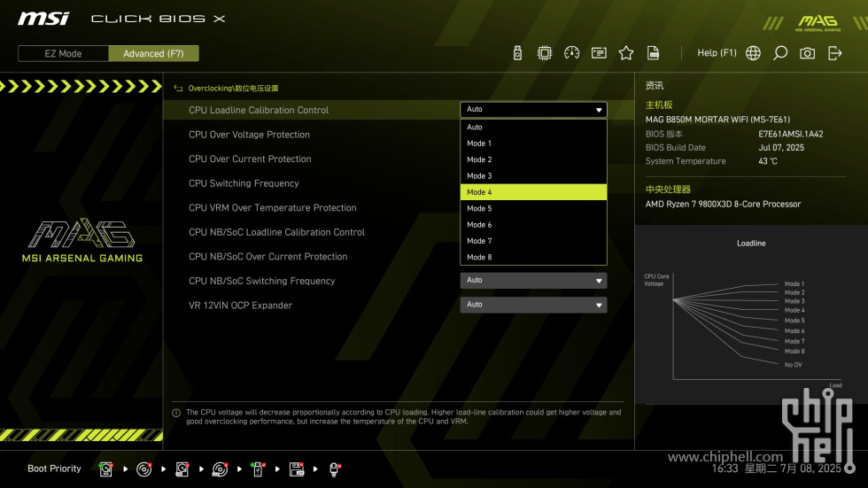
Task: Click the System Temperature 43 ℃ value
Action: (x=768, y=161)
